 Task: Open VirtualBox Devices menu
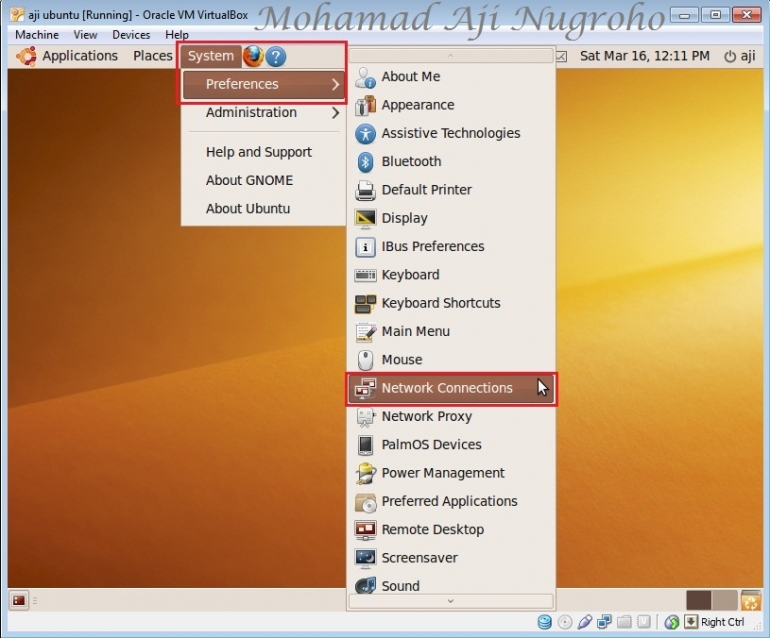pos(131,35)
